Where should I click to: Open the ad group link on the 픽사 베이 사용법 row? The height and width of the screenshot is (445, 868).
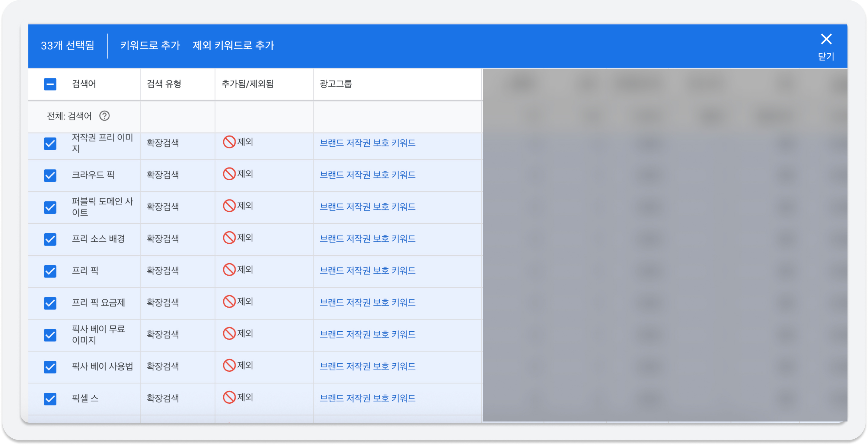point(368,366)
